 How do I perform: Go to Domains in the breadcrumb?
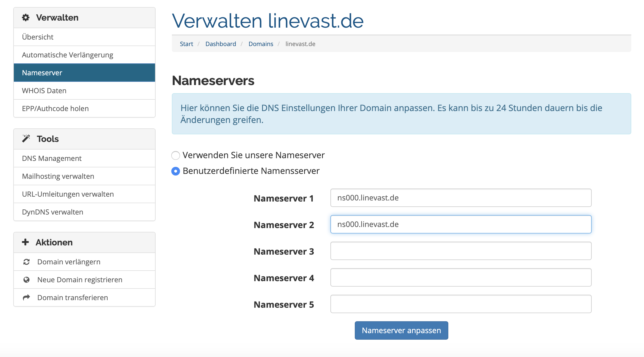coord(261,44)
